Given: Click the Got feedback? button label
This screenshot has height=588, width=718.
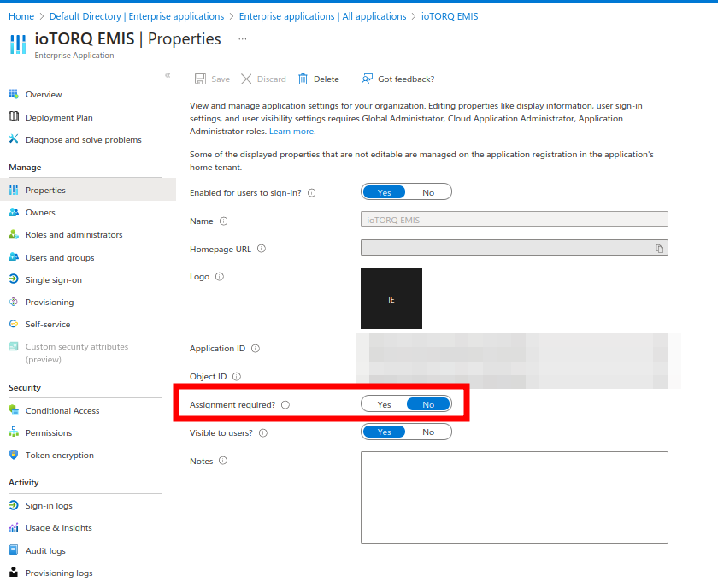Looking at the screenshot, I should click(x=406, y=79).
